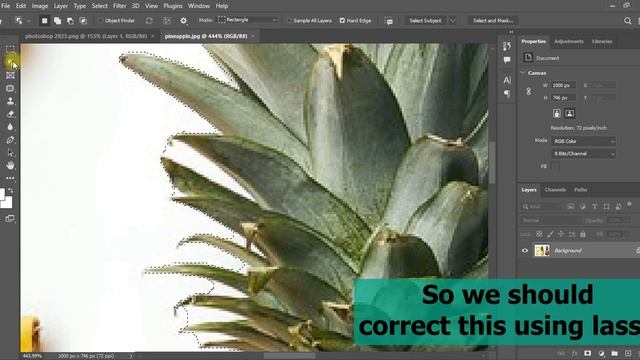Screen dimensions: 640x360
Task: Open the Paragraph panel icon
Action: tap(507, 94)
